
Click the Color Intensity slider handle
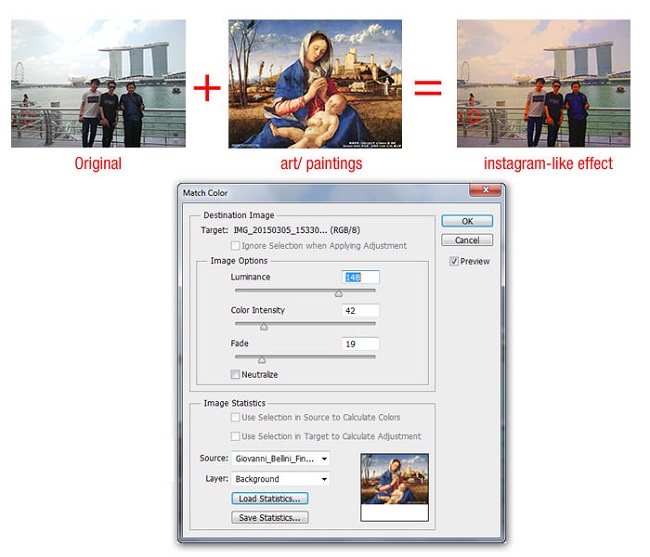264,327
